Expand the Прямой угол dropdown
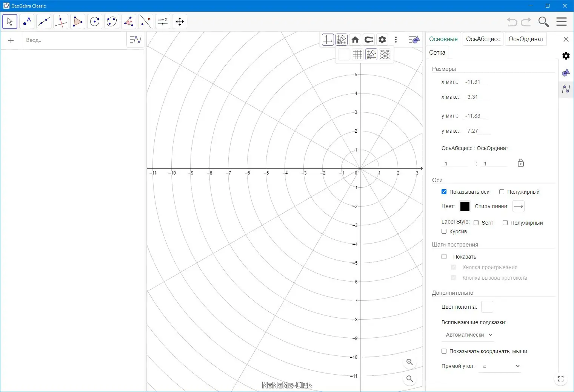This screenshot has height=392, width=574. pyautogui.click(x=500, y=366)
